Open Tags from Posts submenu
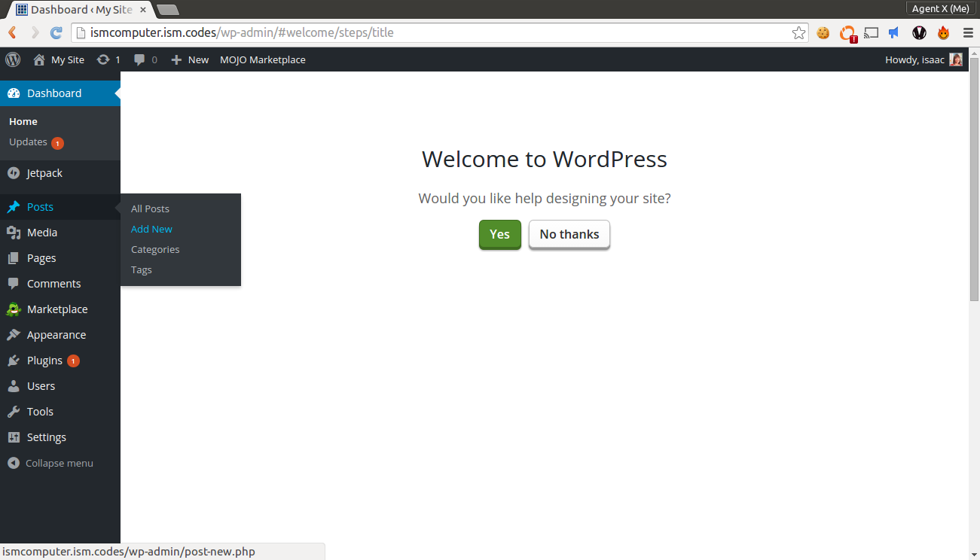Screen dimensions: 980x560 click(x=142, y=269)
